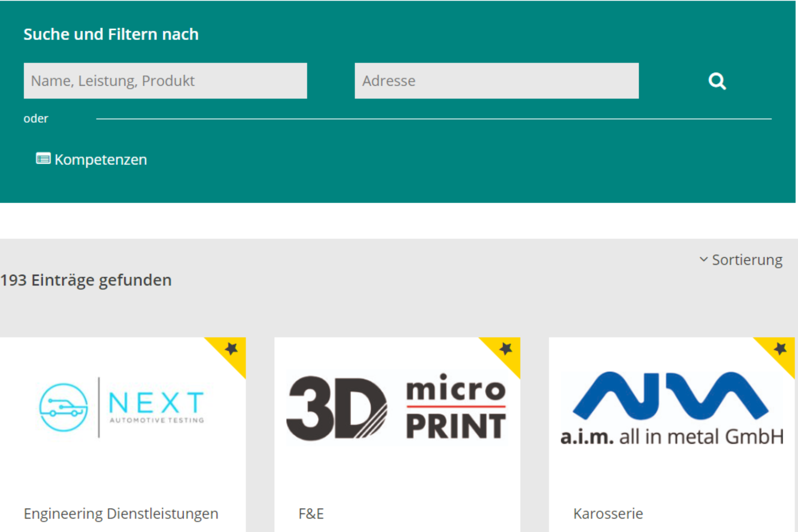Open the a.i.m. all in metal GmbH logo

coord(672,408)
